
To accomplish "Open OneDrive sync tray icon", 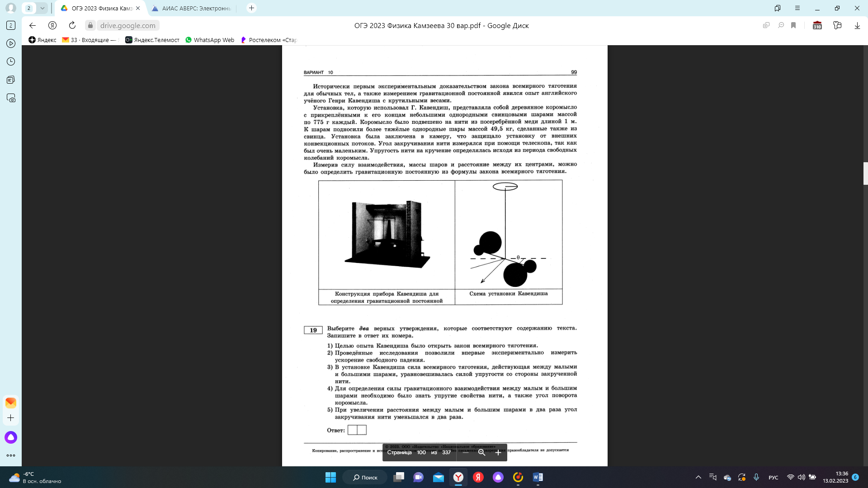I will (x=727, y=477).
